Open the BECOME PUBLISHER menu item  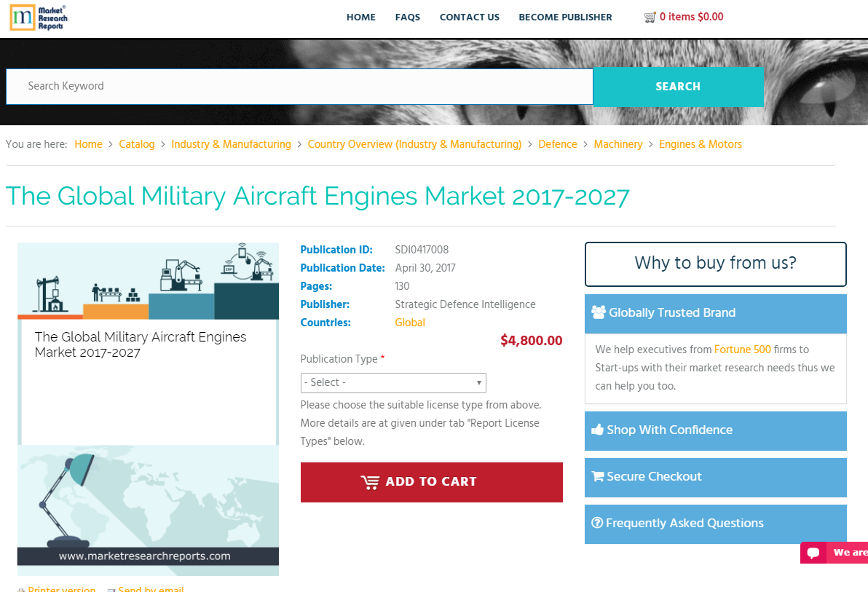tap(565, 17)
